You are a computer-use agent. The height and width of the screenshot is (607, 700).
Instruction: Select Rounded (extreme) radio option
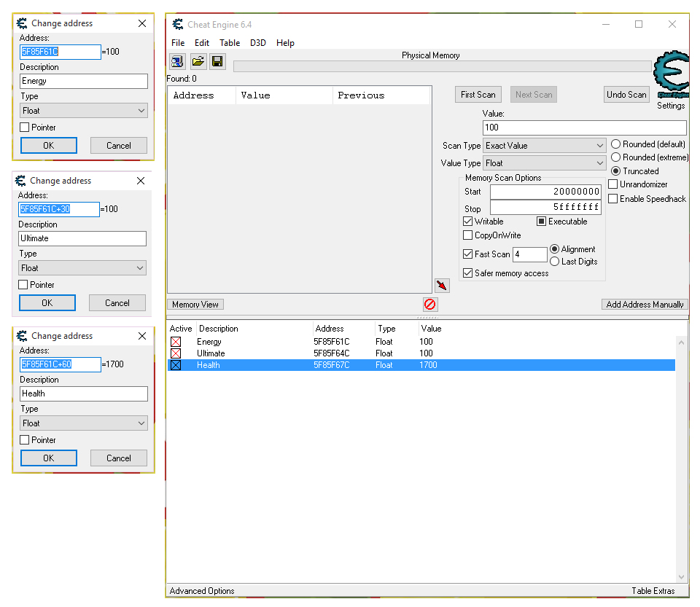click(615, 157)
